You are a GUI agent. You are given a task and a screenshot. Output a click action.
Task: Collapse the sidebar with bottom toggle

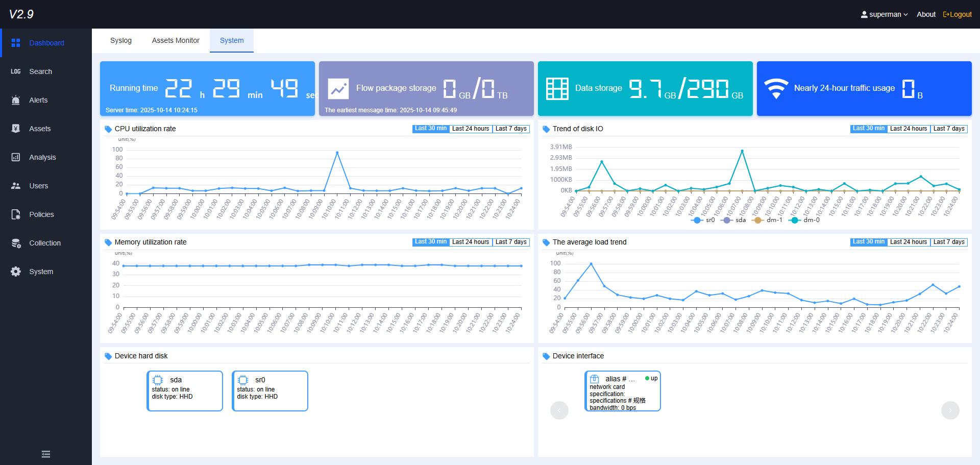(x=45, y=454)
